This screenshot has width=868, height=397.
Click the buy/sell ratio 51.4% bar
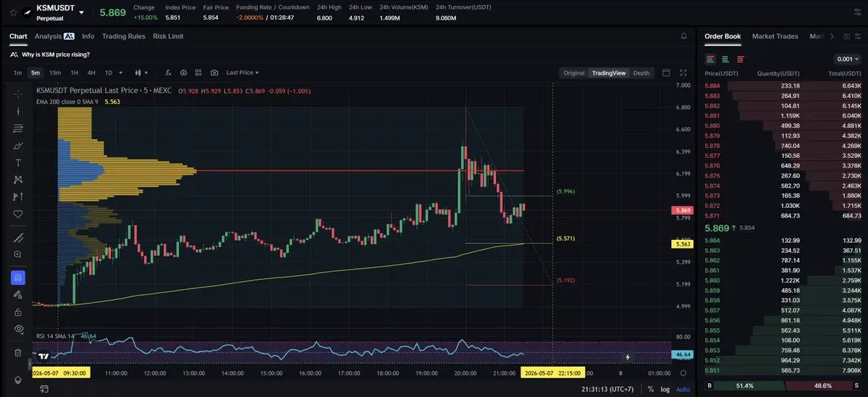(x=746, y=385)
